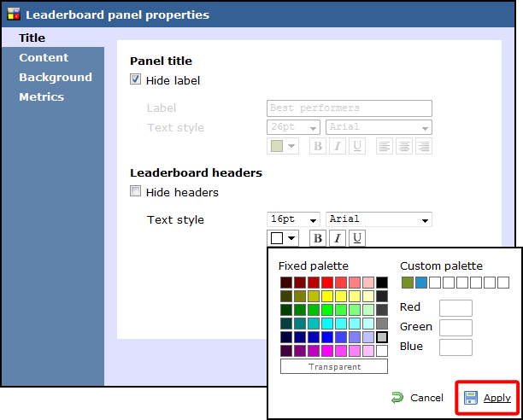Click the Bold icon for leaderboard headers
Image resolution: width=523 pixels, height=420 pixels.
[x=317, y=238]
